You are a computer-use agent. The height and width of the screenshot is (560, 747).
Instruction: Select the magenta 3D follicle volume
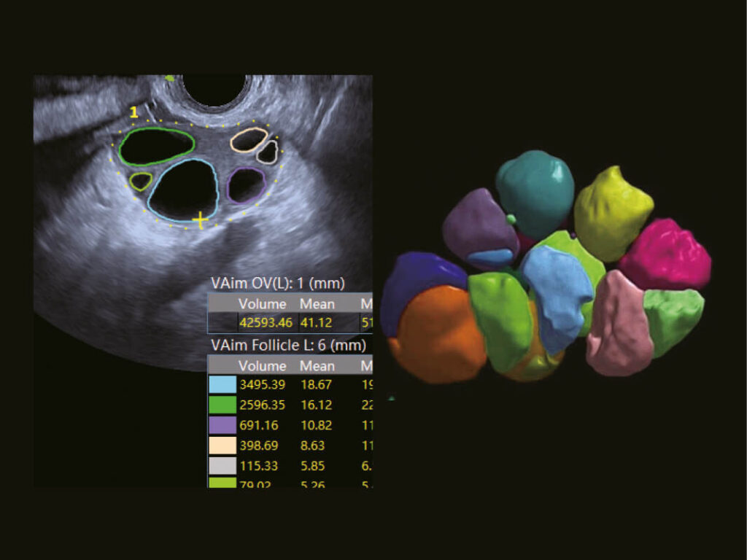(x=665, y=254)
